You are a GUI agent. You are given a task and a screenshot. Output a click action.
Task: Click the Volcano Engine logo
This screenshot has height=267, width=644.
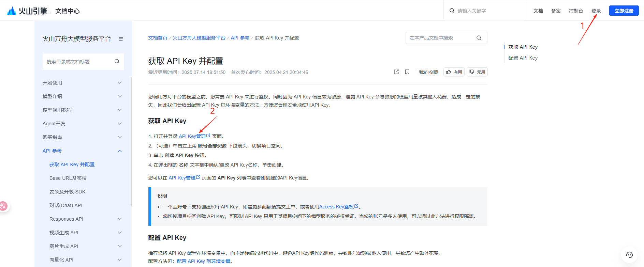pyautogui.click(x=27, y=11)
